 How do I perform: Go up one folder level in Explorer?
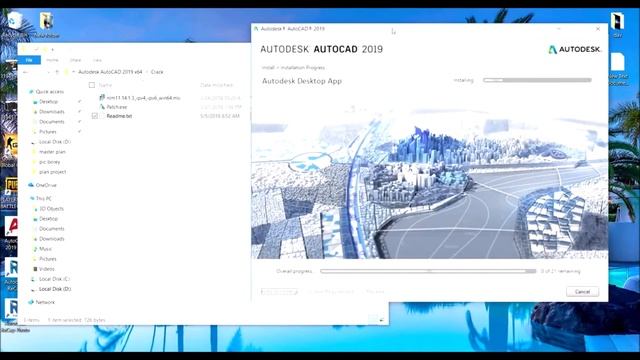coord(57,72)
